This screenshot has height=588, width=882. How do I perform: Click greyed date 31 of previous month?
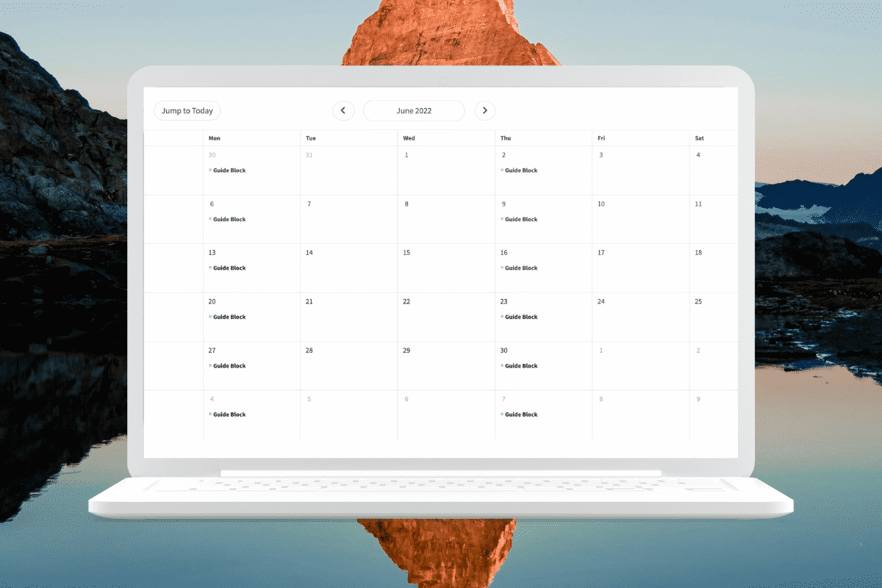309,155
